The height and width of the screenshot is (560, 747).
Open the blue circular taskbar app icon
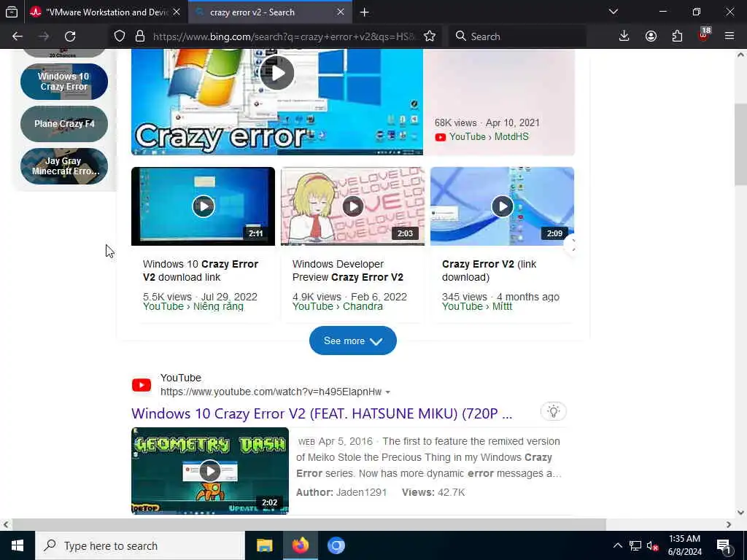click(x=336, y=545)
